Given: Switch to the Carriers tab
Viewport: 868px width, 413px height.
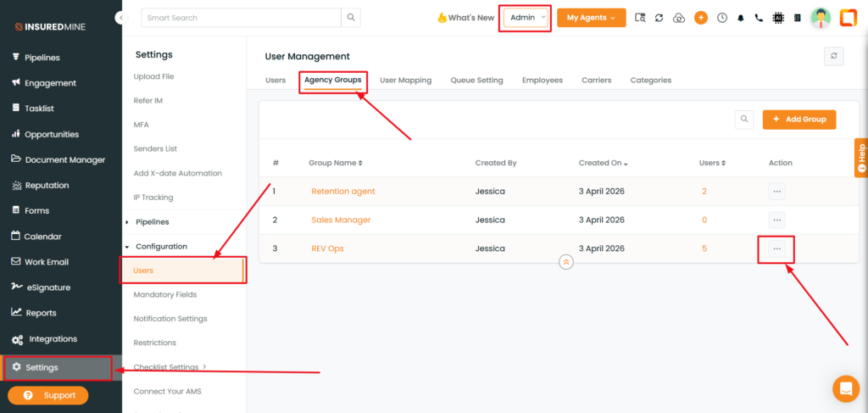Looking at the screenshot, I should 597,81.
